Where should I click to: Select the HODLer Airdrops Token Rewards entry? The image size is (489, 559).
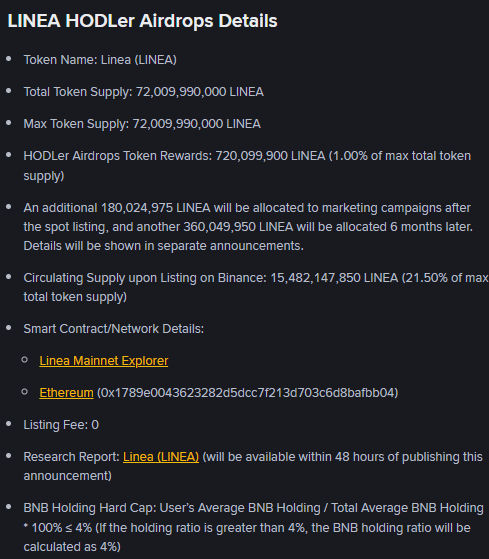point(247,166)
